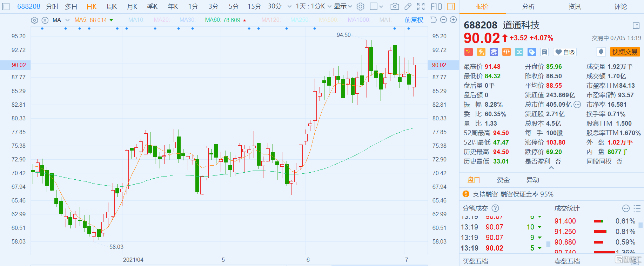Screen dimensions: 644x266
Task: Take a chart screenshot with camera icon
Action: [395, 6]
